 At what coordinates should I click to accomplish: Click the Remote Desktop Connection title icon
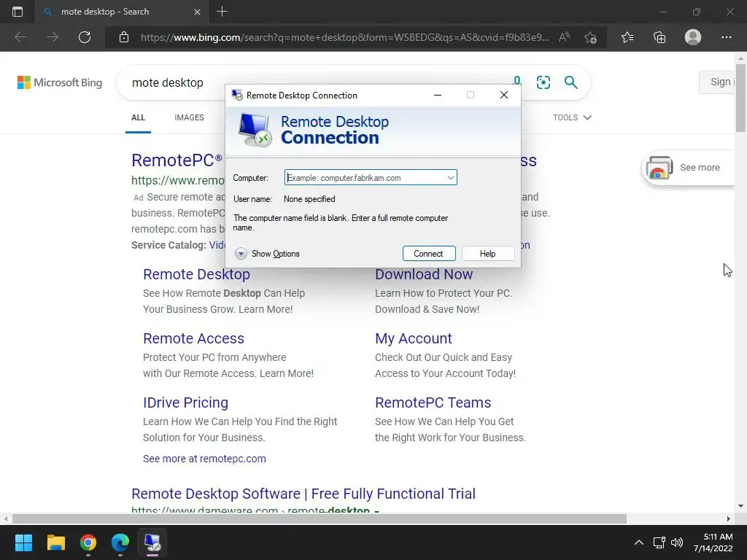click(x=237, y=95)
